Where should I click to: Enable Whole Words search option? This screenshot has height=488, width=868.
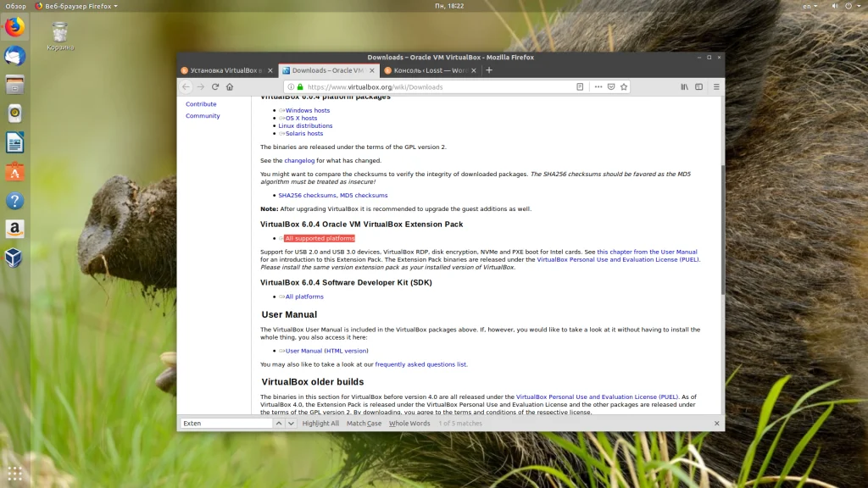point(409,424)
